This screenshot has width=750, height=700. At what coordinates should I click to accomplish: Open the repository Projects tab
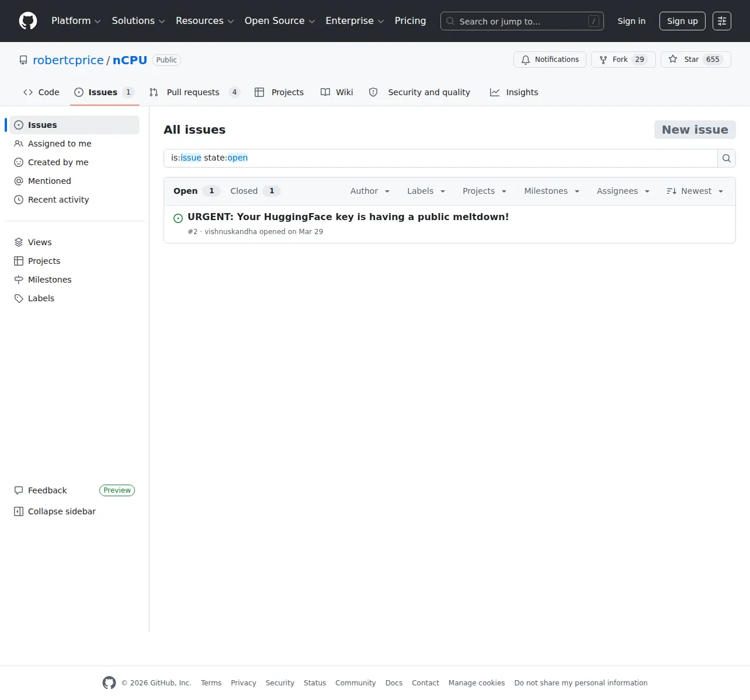point(279,92)
